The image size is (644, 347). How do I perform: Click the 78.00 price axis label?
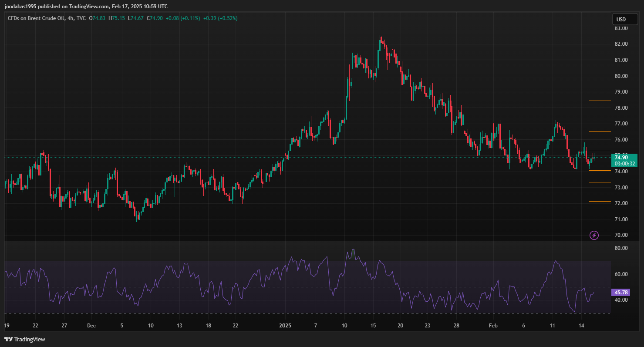click(x=621, y=108)
